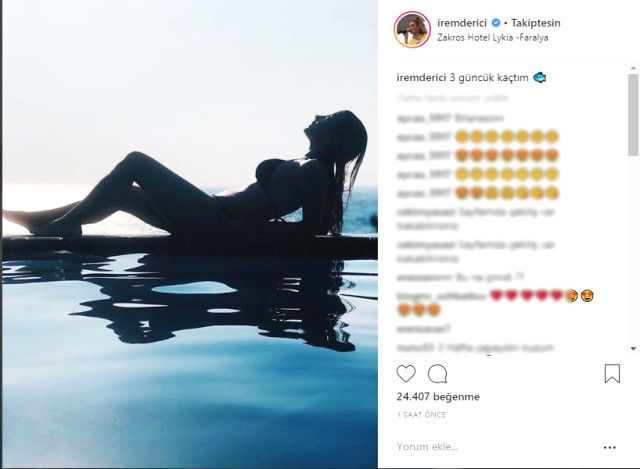Click the silhouette pool photo
Image resolution: width=640 pixels, height=469 pixels.
pos(189,234)
